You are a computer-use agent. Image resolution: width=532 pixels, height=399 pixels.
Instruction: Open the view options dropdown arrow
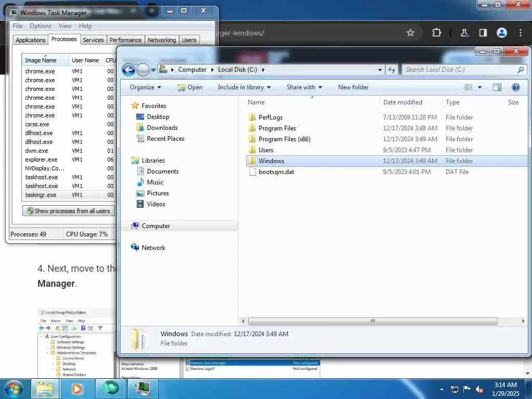point(480,87)
